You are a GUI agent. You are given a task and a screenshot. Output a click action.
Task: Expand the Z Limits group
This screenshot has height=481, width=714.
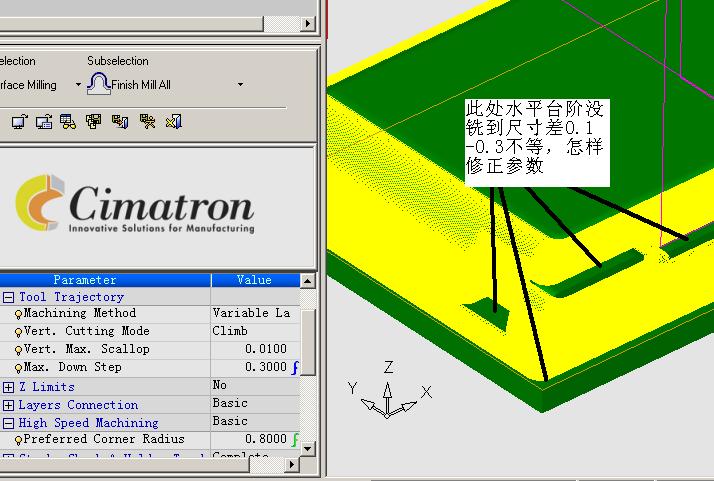point(8,387)
